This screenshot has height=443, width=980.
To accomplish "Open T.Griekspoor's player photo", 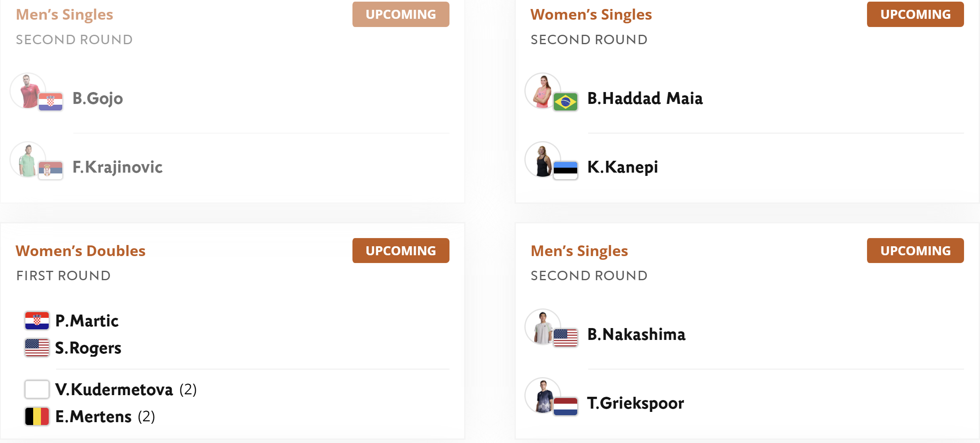I will pyautogui.click(x=542, y=396).
